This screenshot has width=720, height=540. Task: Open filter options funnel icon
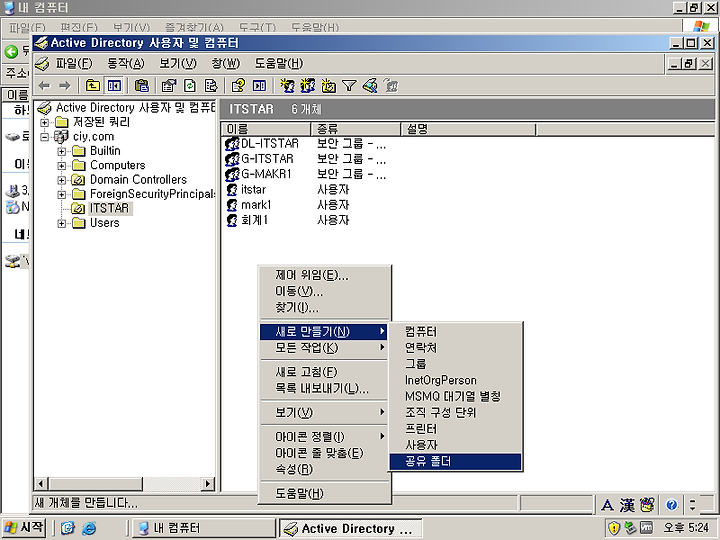click(349, 86)
